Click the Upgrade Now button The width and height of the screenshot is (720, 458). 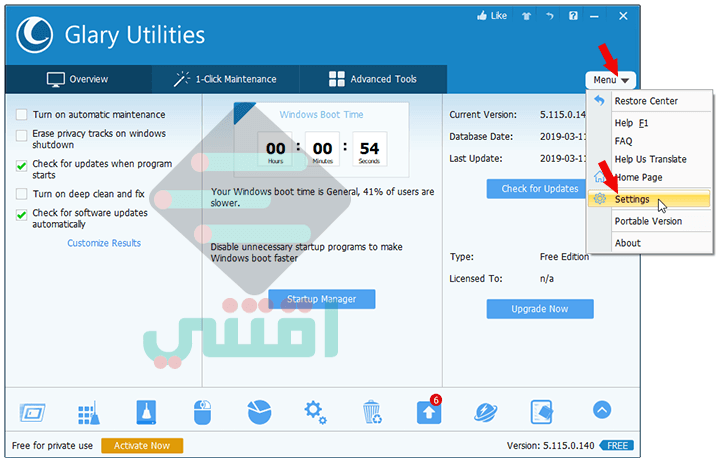(x=540, y=309)
